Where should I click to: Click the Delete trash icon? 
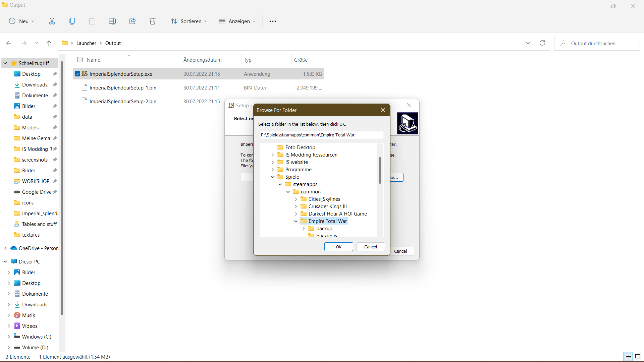coord(153,21)
